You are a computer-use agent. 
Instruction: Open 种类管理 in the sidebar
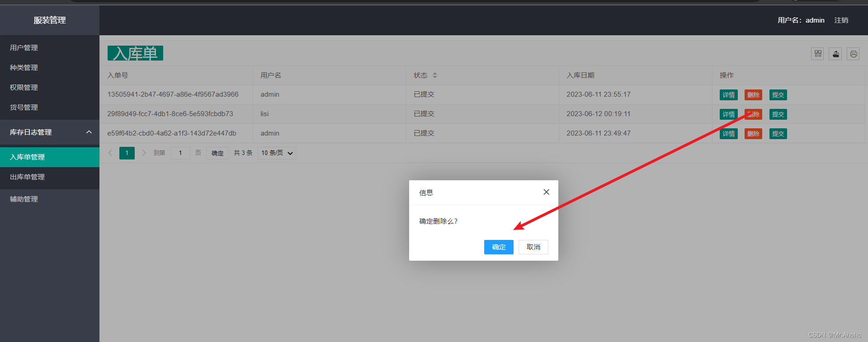[50, 67]
